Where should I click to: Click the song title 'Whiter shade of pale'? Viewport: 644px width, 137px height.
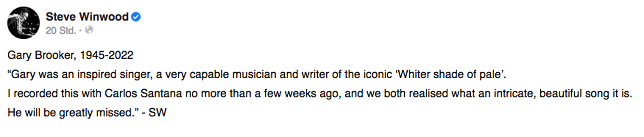pyautogui.click(x=450, y=75)
